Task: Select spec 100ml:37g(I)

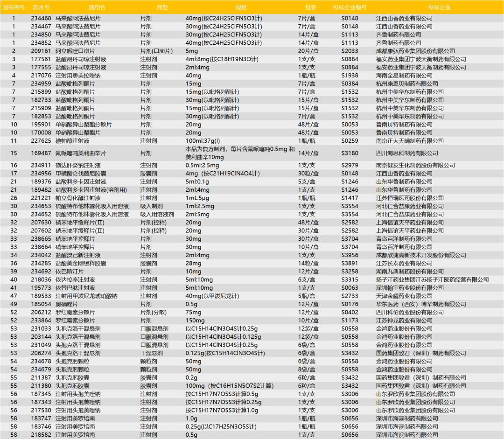Action: (203, 141)
